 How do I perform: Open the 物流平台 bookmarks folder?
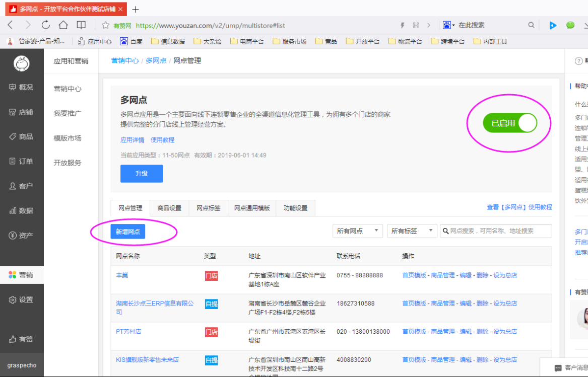(405, 41)
